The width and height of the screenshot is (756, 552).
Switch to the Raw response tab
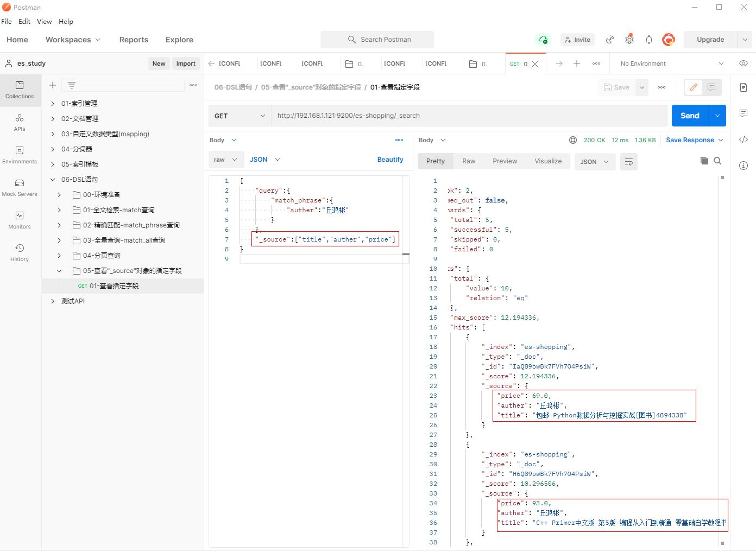[x=468, y=161]
